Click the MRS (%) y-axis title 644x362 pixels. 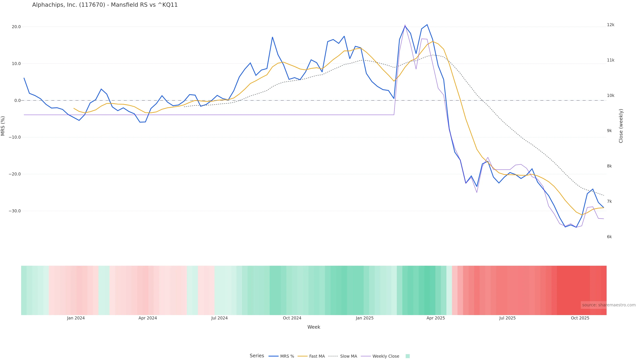click(3, 126)
